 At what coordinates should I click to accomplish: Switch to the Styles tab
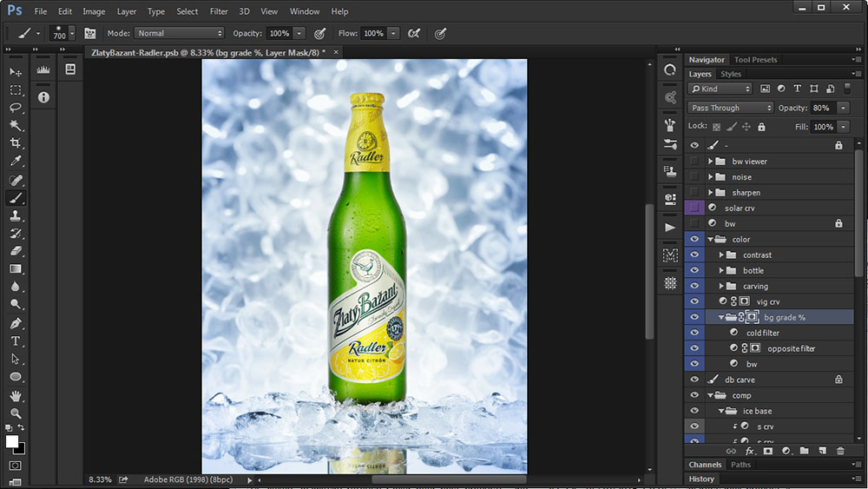tap(731, 74)
